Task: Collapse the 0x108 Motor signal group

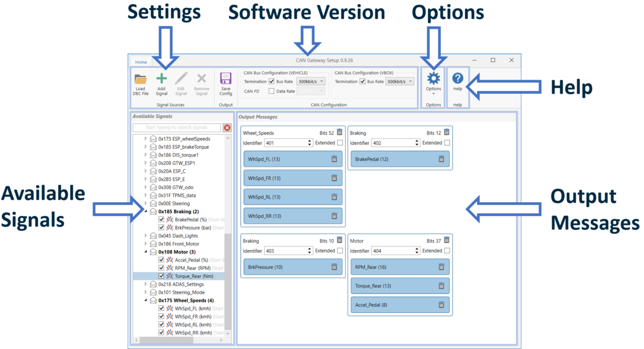Action: coord(145,252)
